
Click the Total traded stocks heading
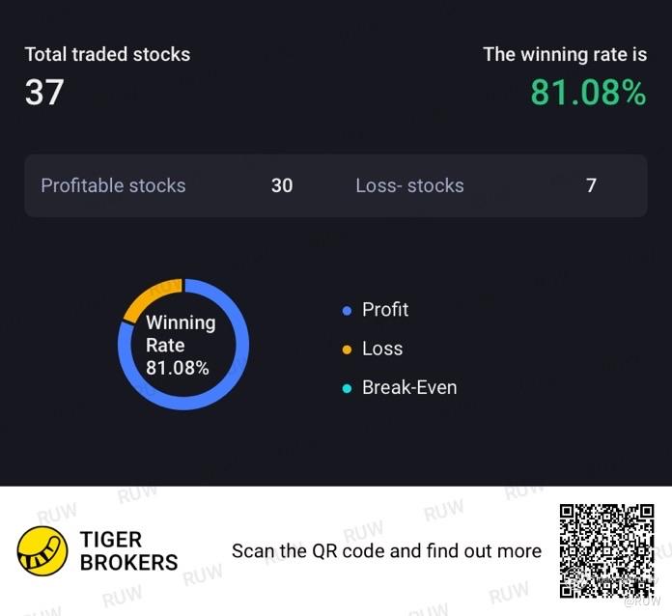pos(107,54)
